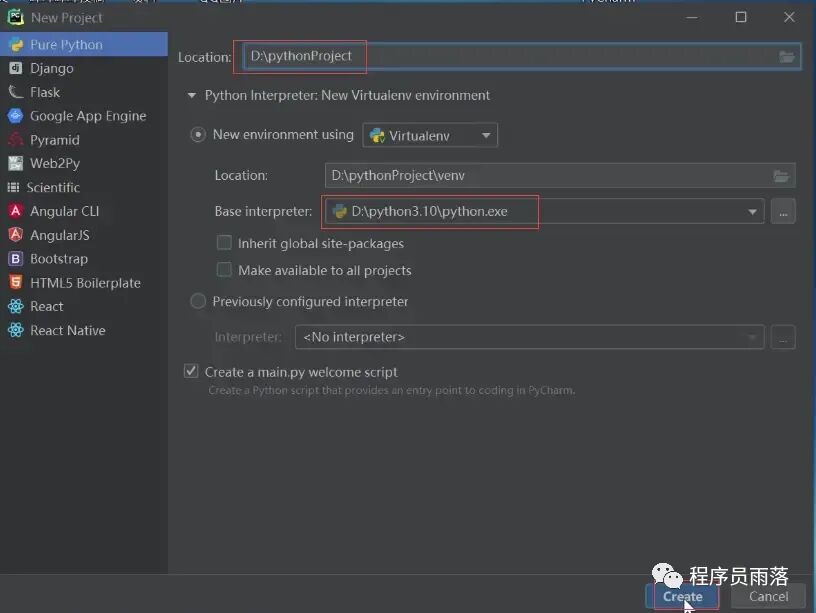Choose Flask project type

(84, 92)
